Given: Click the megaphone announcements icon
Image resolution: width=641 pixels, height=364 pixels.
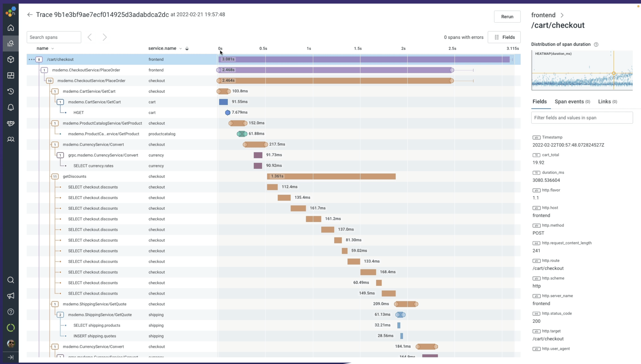Looking at the screenshot, I should [11, 296].
